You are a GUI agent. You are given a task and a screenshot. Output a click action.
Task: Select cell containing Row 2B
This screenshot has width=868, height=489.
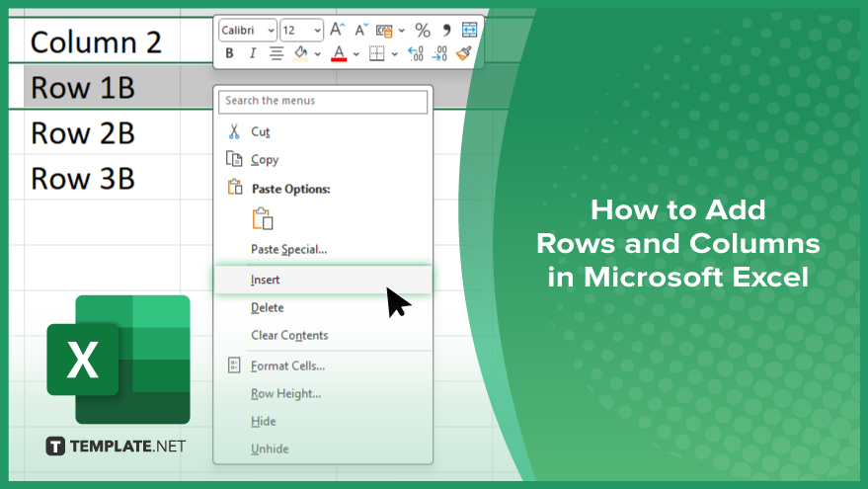pos(103,133)
